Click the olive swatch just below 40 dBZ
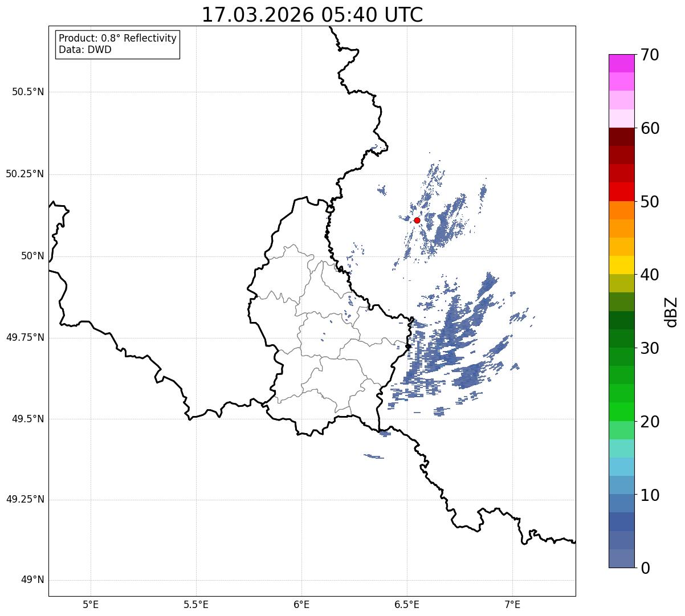This screenshot has height=616, width=685. click(x=621, y=283)
